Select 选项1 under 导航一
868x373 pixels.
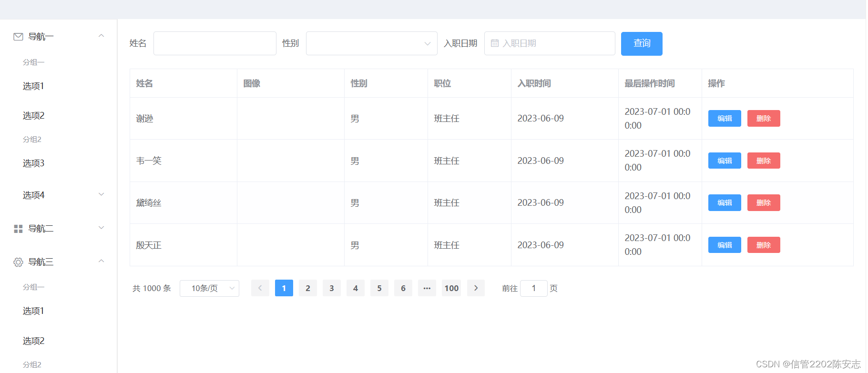pyautogui.click(x=33, y=86)
